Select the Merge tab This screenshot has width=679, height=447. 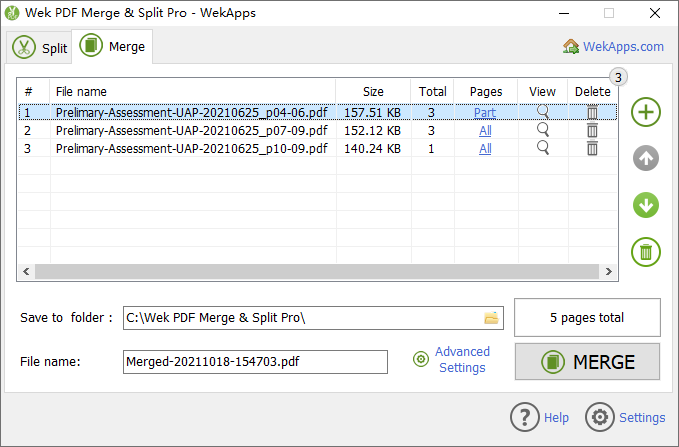(112, 46)
